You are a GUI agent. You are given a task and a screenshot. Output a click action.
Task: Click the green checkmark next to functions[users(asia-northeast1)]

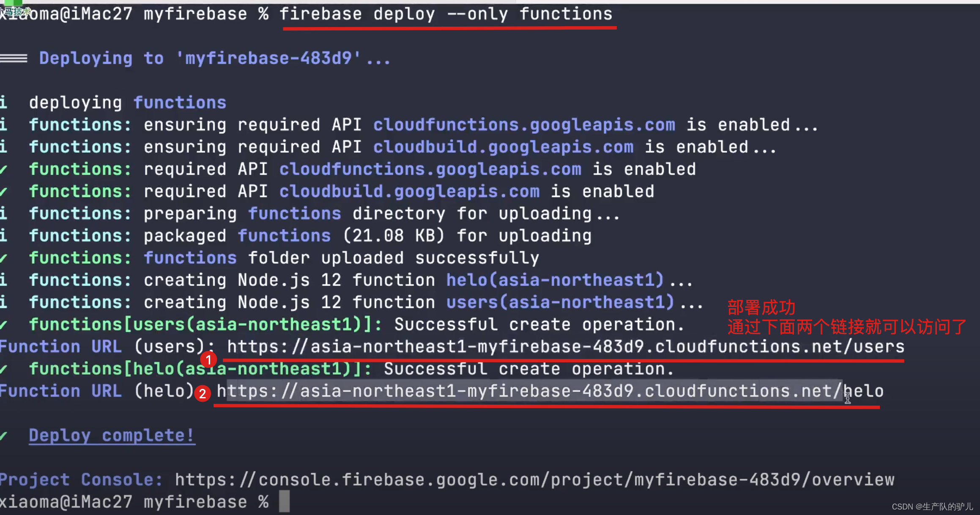click(3, 324)
